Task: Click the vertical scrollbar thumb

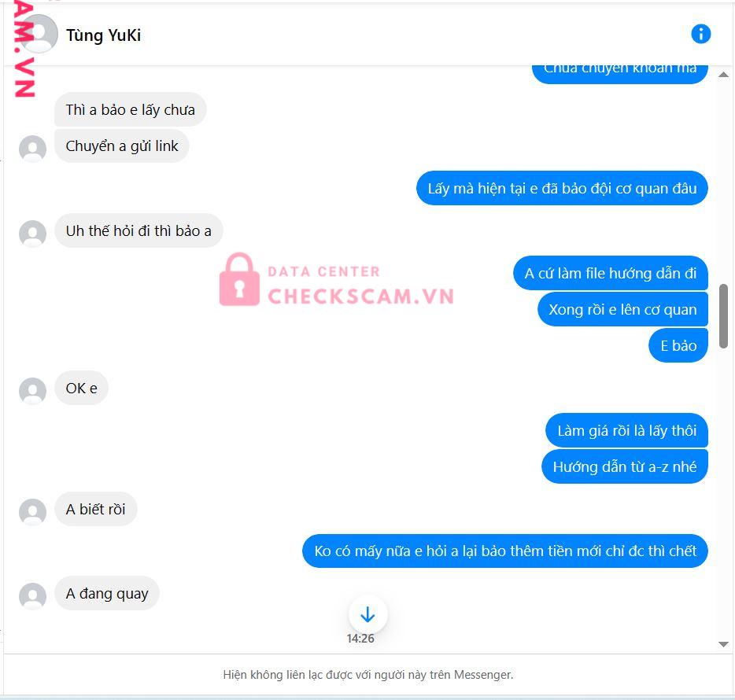Action: (723, 316)
